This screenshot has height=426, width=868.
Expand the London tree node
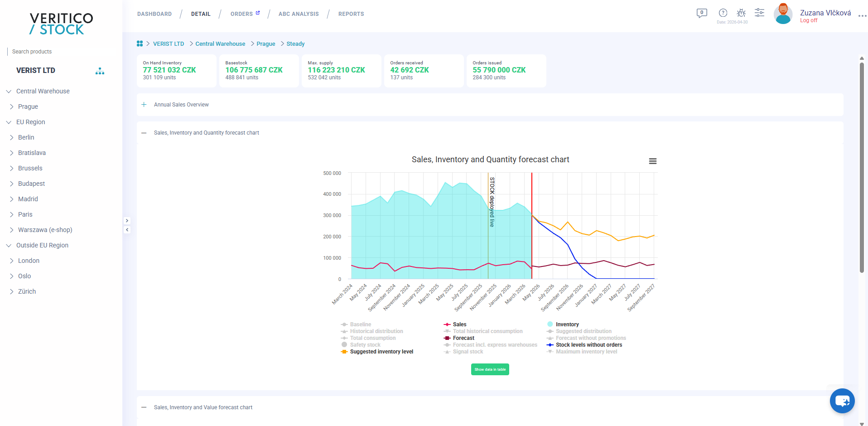coord(12,261)
